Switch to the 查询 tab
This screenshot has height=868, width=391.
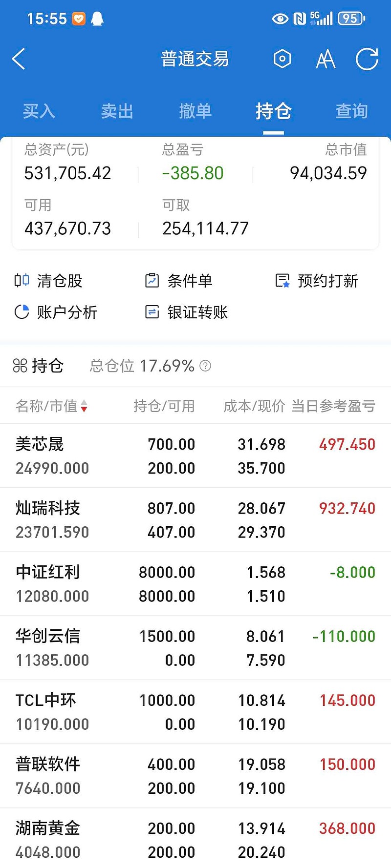(352, 111)
